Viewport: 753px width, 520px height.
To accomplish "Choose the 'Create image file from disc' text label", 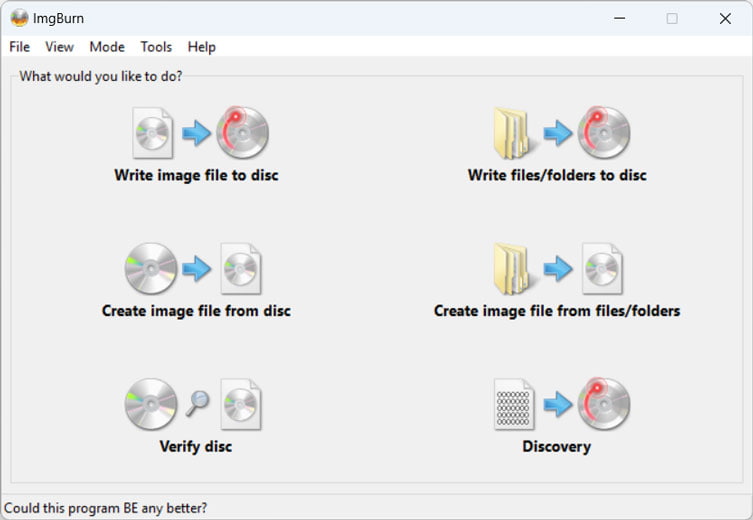I will click(196, 311).
